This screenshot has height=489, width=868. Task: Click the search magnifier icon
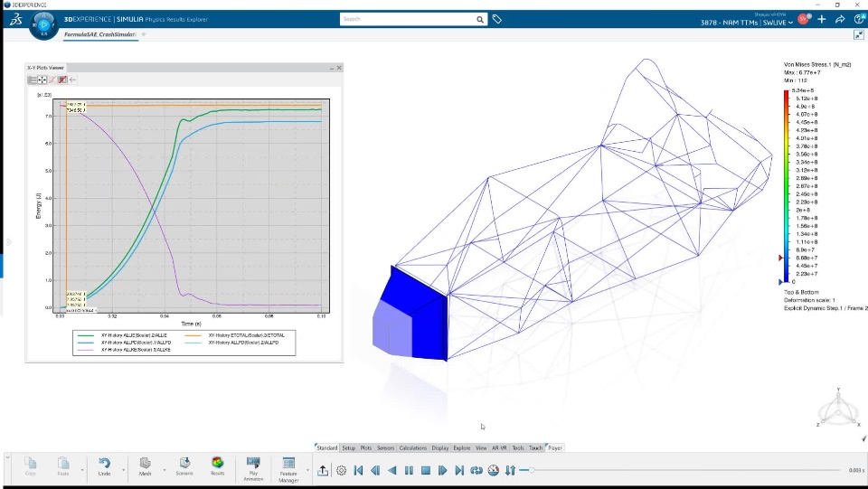[480, 19]
